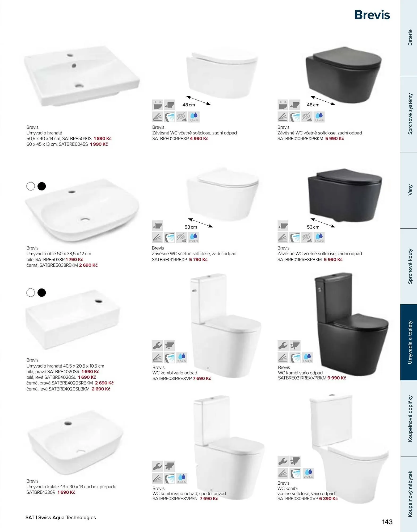Click water-drop icon above SATBRE030RREXVP kombi text
Viewport: 417px width, 532px height.
click(308, 473)
